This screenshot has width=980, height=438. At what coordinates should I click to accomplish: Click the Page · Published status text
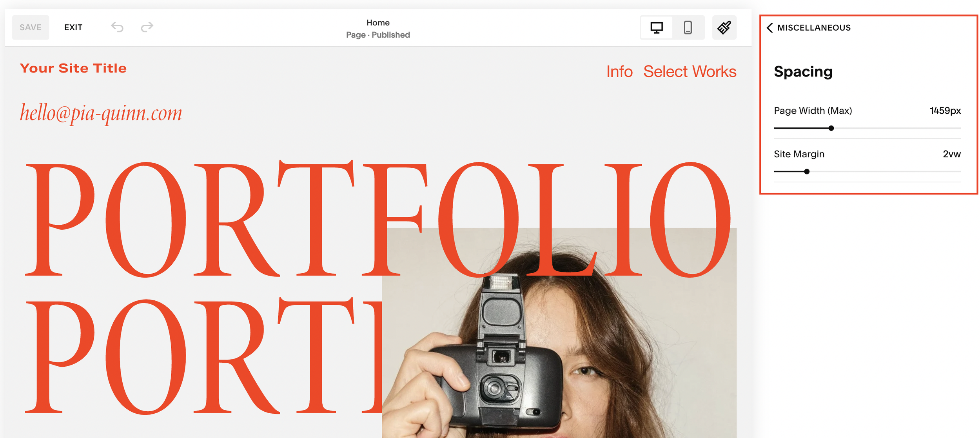[378, 35]
